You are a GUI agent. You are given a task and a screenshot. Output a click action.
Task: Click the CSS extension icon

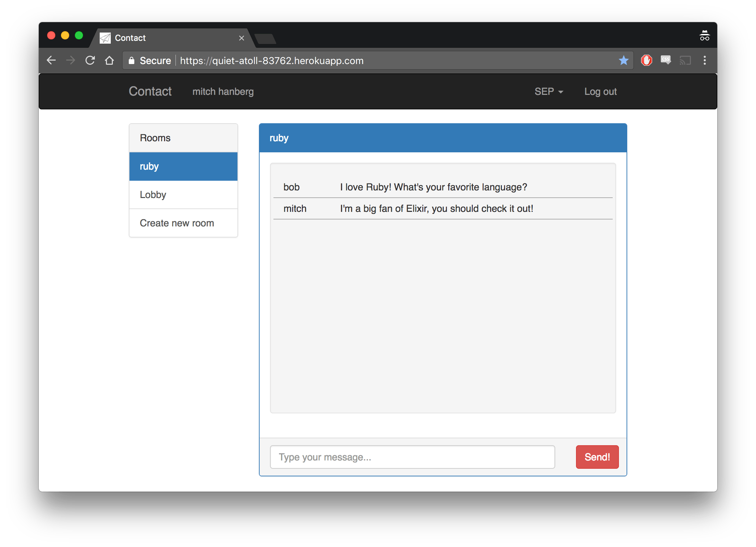pyautogui.click(x=666, y=60)
